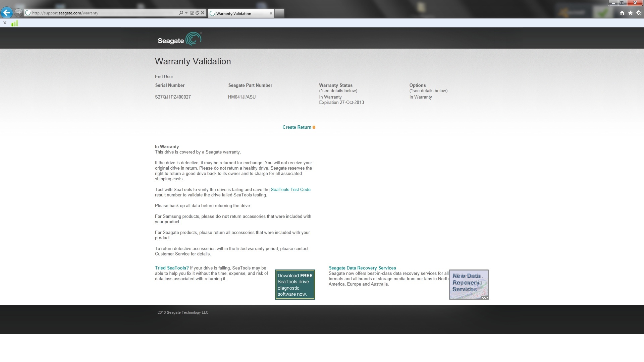Screen dimensions: 644x362
Task: Click the browser Back arrow button
Action: click(x=7, y=13)
